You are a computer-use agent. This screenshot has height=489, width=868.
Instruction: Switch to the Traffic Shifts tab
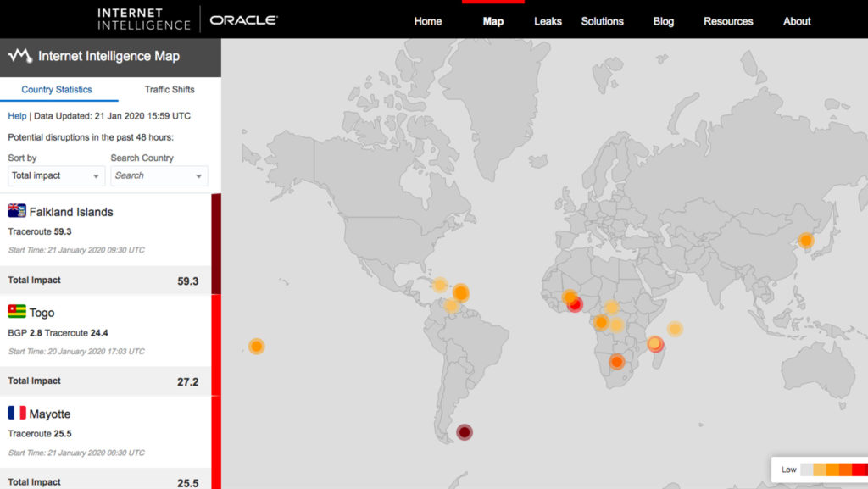[170, 90]
